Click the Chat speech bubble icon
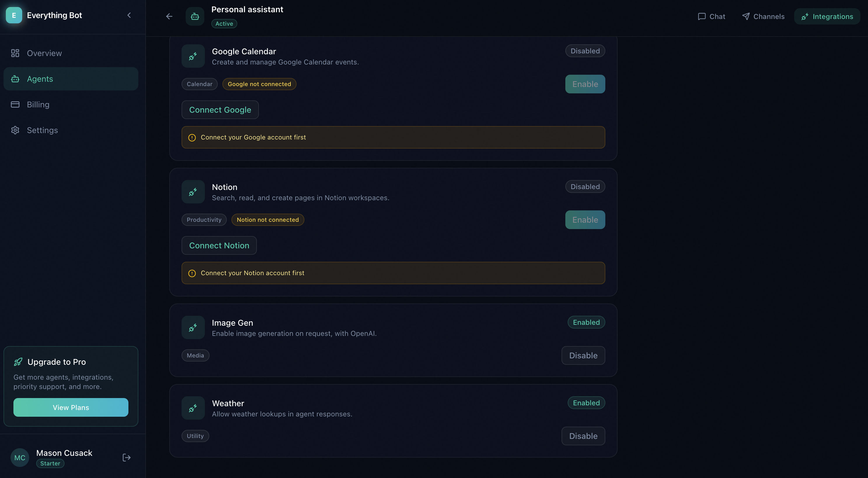Viewport: 868px width, 478px height. pos(702,17)
